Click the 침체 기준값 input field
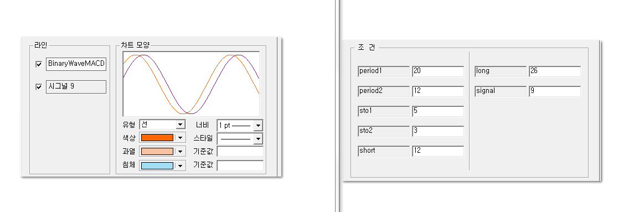 coord(240,166)
